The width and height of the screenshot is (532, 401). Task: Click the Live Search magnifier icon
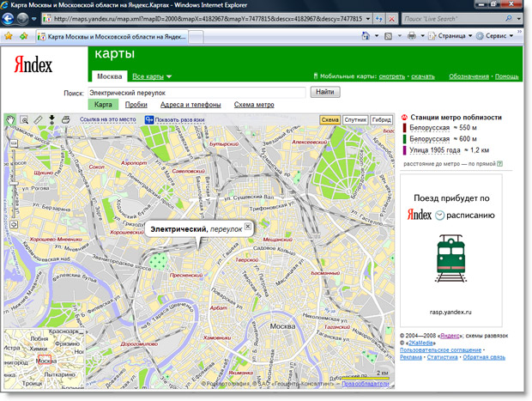508,18
